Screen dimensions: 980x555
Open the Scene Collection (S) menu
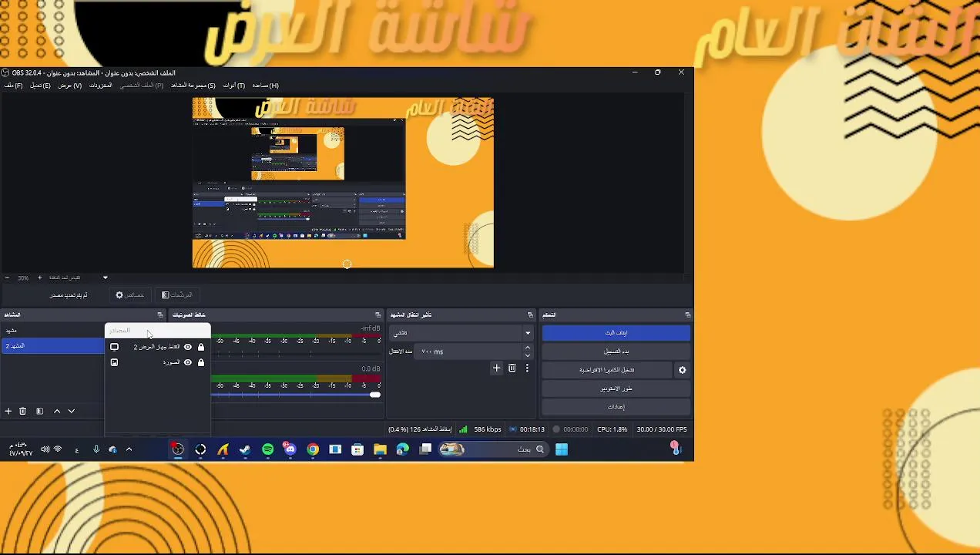tap(193, 86)
